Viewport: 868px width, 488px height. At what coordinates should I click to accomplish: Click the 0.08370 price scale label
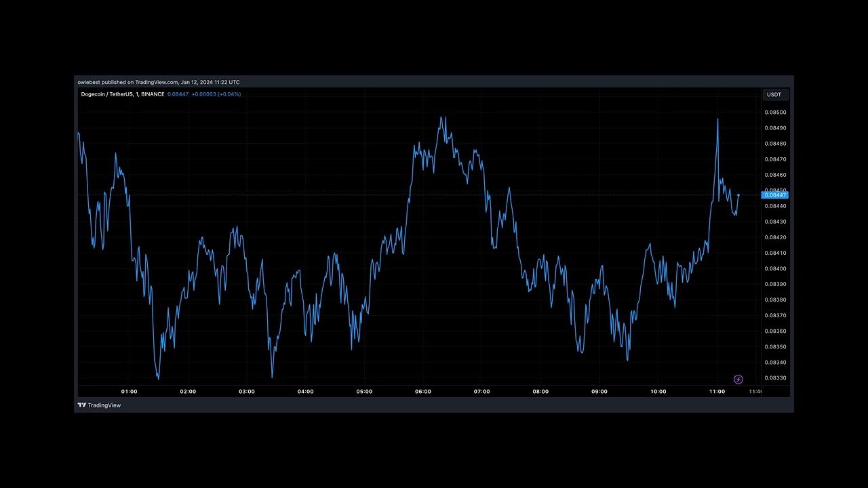[x=775, y=316]
